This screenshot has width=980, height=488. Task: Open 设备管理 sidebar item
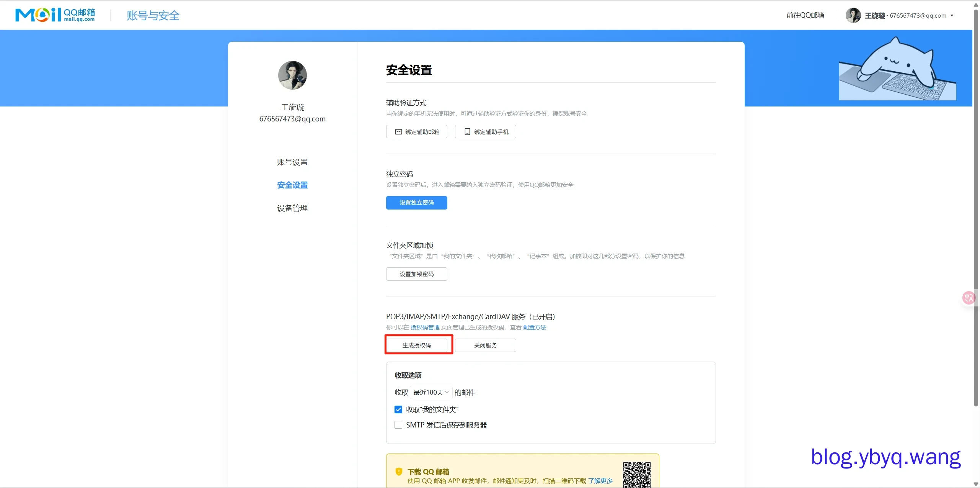pos(292,208)
